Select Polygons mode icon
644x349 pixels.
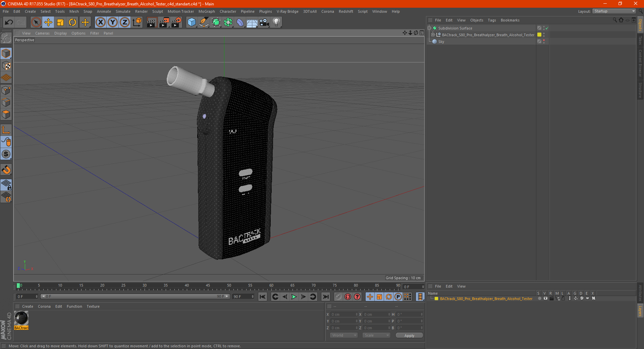coord(6,114)
